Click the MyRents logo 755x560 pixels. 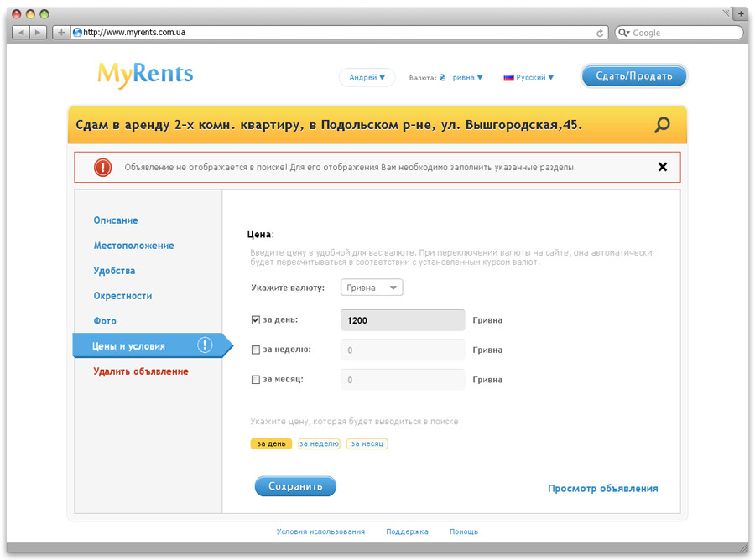(x=145, y=75)
